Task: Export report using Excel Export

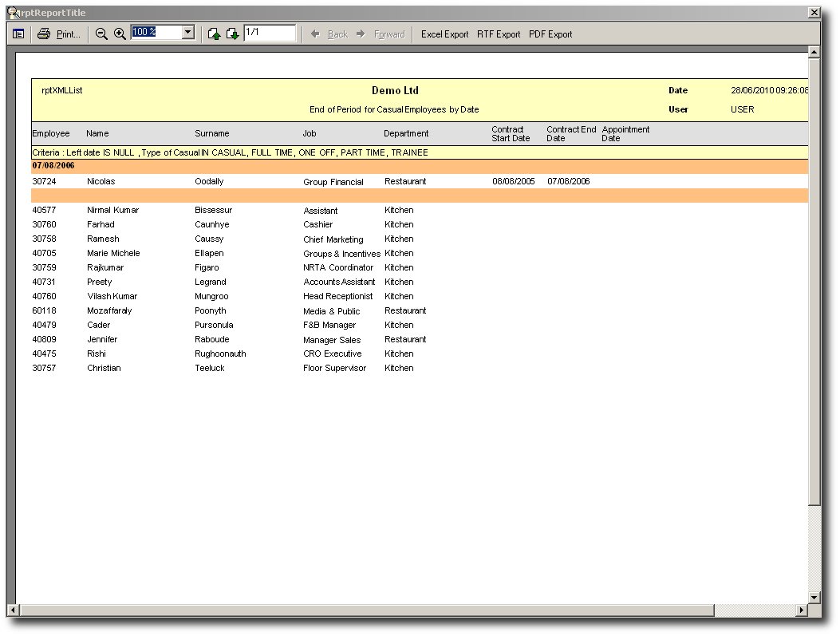Action: tap(444, 34)
